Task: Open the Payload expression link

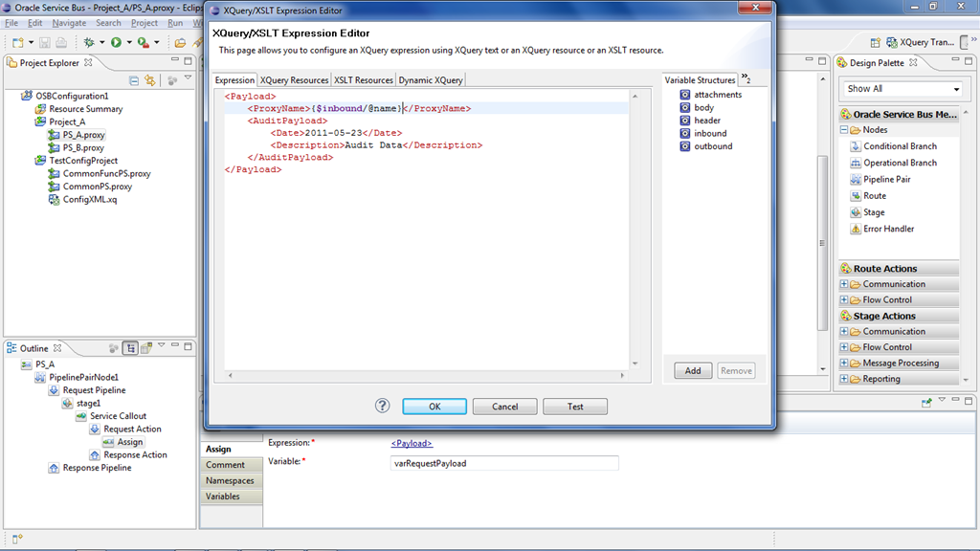Action: coord(412,443)
